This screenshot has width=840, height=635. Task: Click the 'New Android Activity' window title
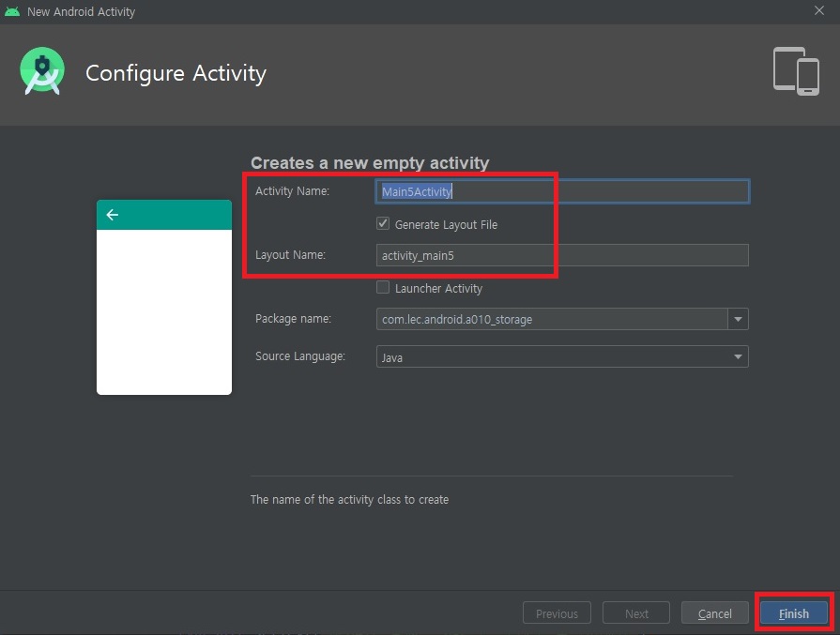pos(81,11)
